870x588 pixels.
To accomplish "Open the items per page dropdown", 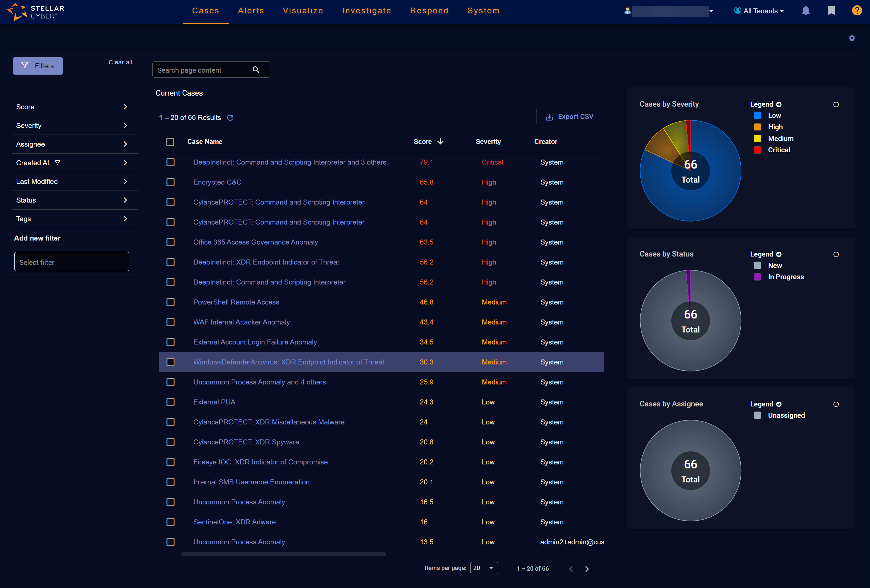I will click(x=484, y=568).
